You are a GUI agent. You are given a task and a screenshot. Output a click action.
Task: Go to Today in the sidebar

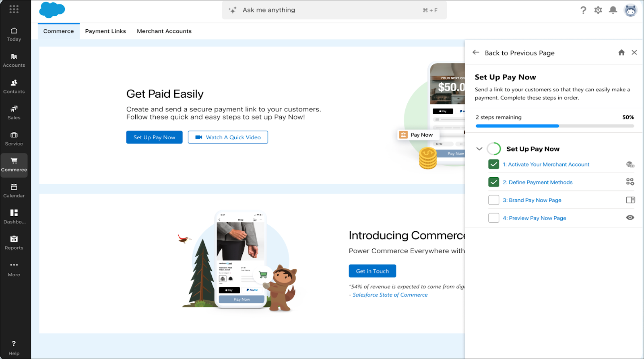tap(14, 35)
